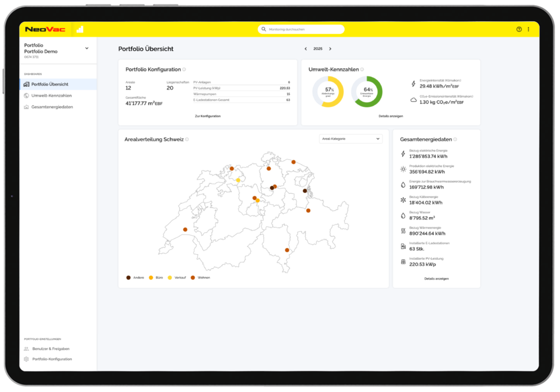Open the three-dot overflow menu top right
560x392 pixels.
[x=528, y=29]
